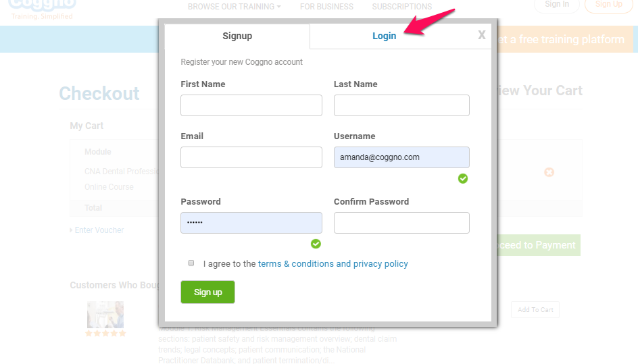Open the Browse Our Training dropdown menu
This screenshot has width=638, height=364.
[x=234, y=7]
